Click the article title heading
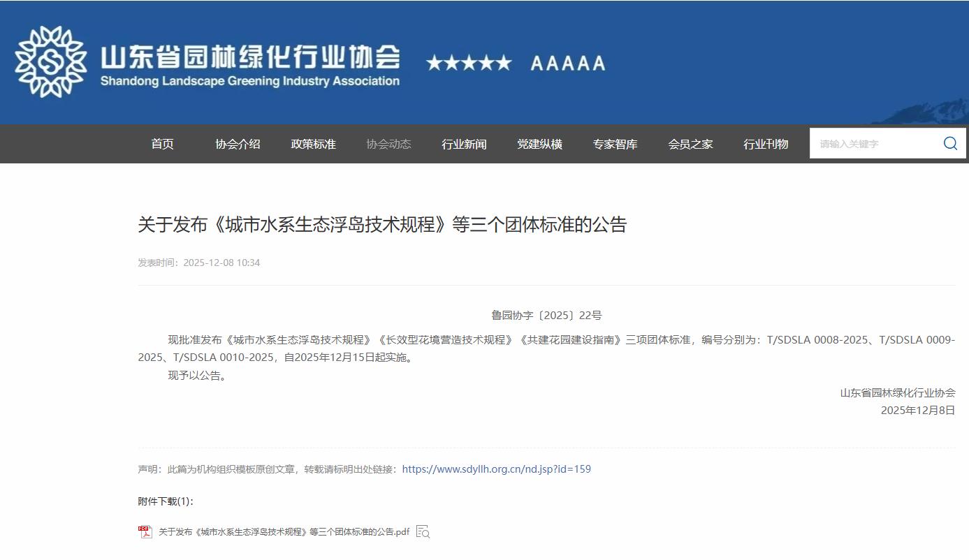969x560 pixels. coord(382,225)
